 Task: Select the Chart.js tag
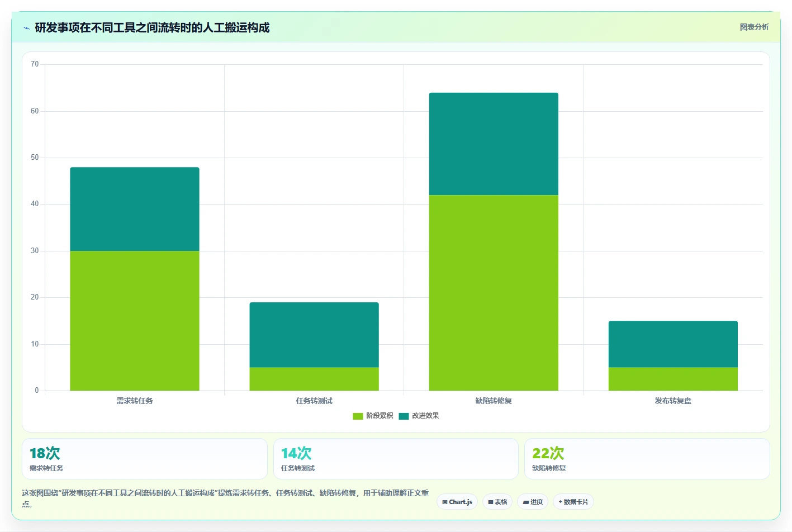(457, 502)
